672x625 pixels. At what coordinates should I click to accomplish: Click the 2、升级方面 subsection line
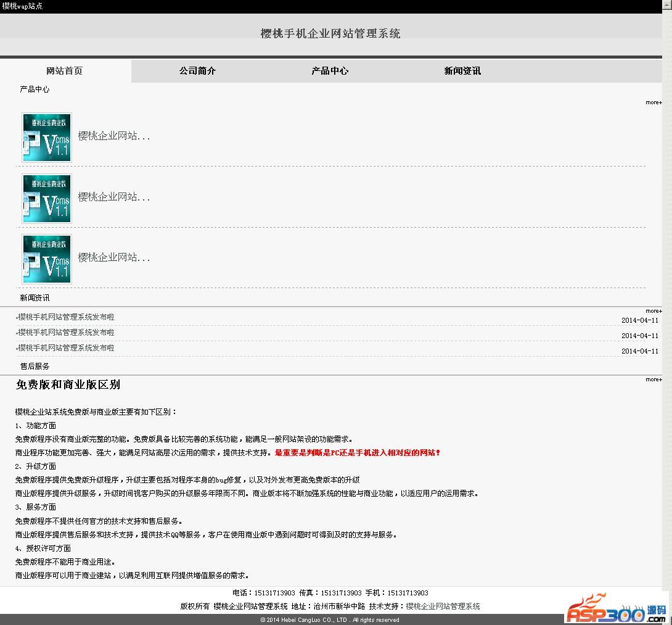(x=36, y=466)
